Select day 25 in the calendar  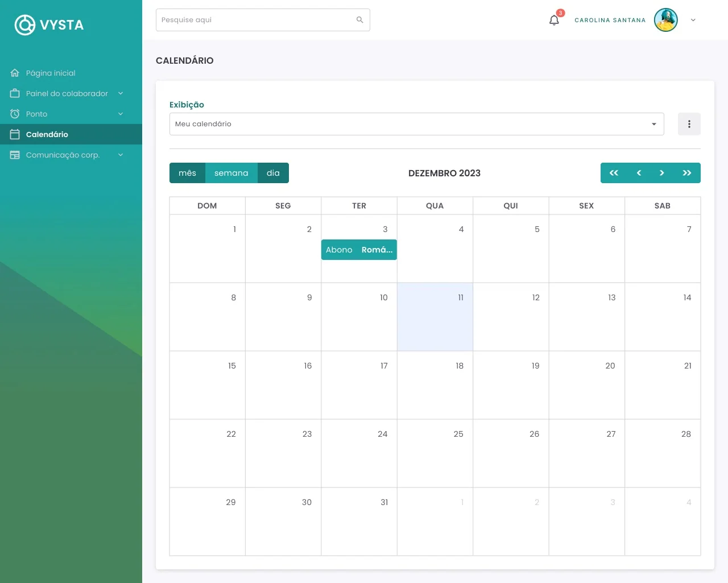tap(435, 453)
